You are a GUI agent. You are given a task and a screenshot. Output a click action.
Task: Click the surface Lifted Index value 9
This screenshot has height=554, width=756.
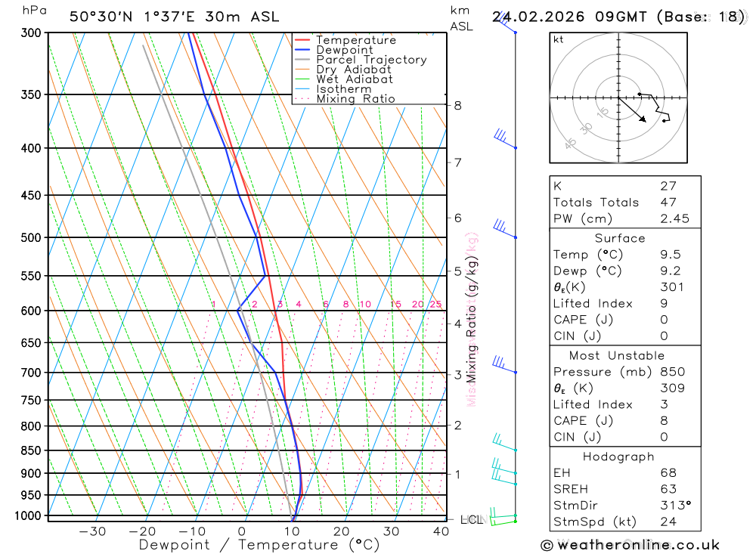[x=664, y=304]
